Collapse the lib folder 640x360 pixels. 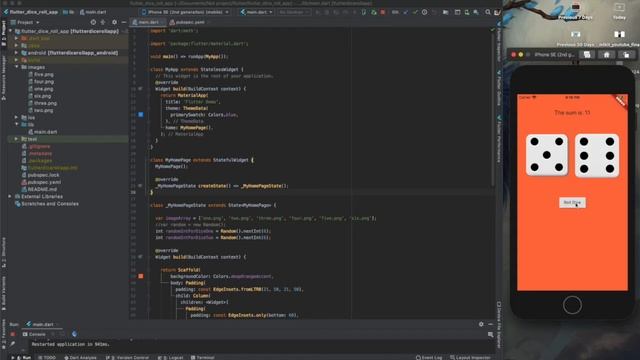pyautogui.click(x=16, y=124)
